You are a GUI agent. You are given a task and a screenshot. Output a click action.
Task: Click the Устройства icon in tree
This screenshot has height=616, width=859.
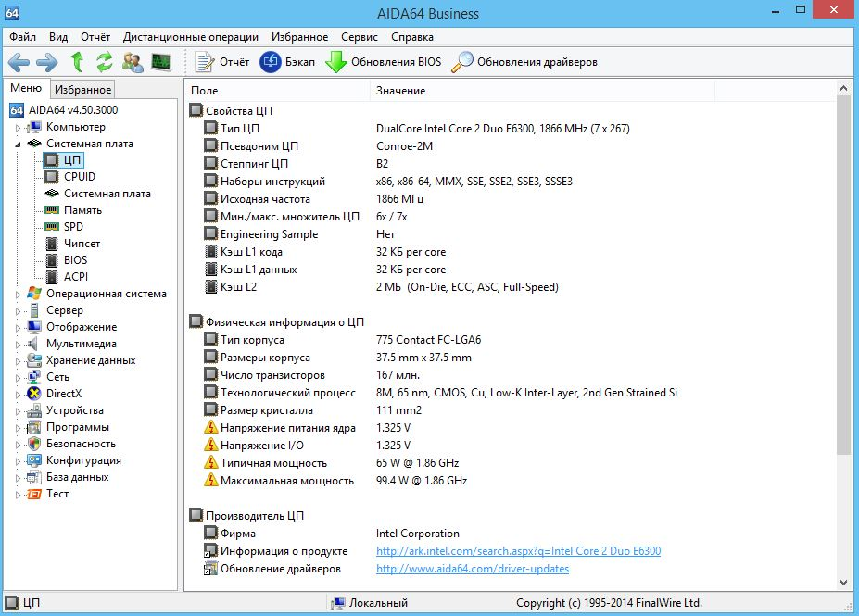34,410
